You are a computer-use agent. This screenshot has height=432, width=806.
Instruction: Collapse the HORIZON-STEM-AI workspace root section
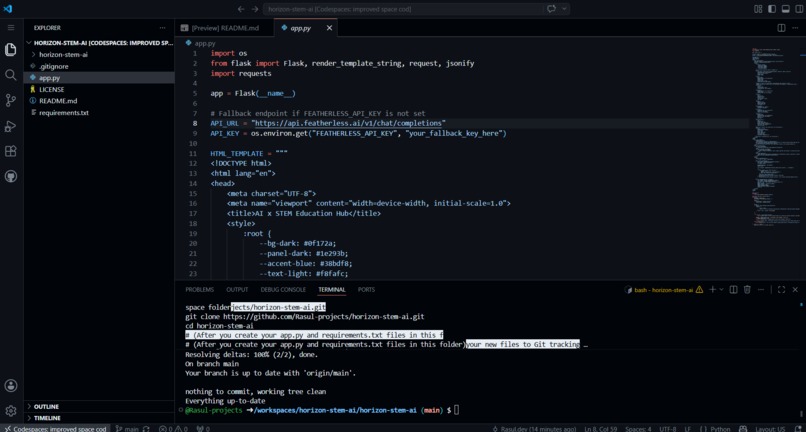99,43
